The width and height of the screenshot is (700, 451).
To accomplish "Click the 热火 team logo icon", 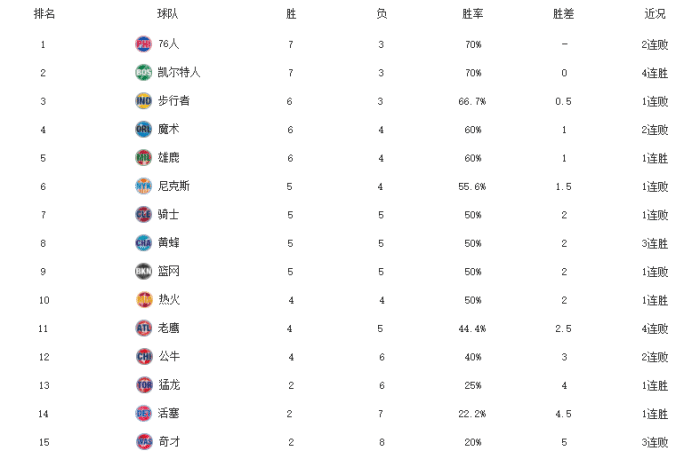I will point(143,299).
